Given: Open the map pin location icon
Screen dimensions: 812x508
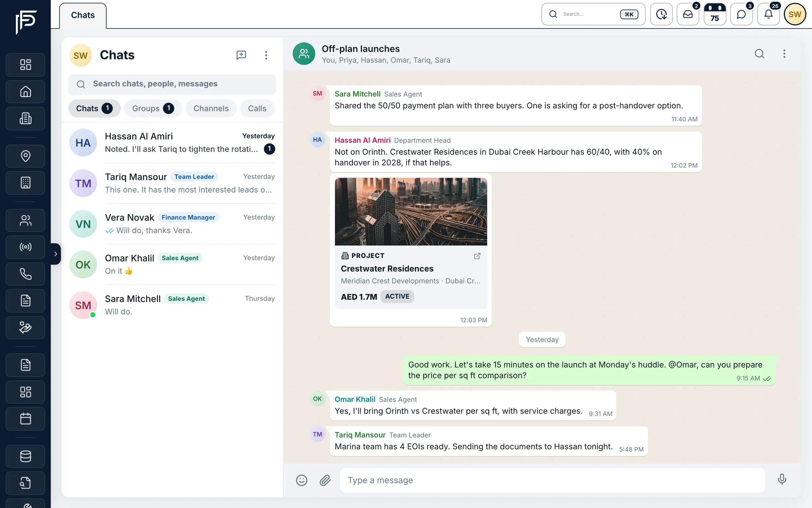Looking at the screenshot, I should point(25,156).
